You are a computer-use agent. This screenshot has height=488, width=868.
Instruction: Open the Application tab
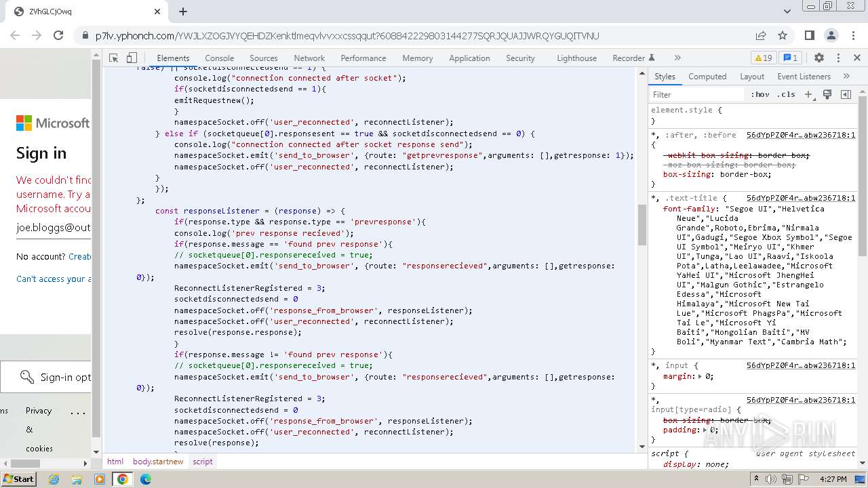pyautogui.click(x=469, y=58)
